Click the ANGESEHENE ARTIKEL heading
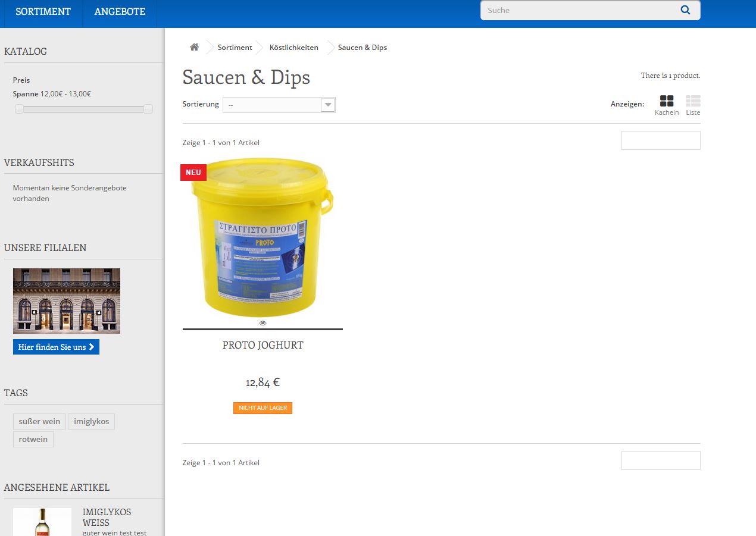756x536 pixels. [57, 487]
